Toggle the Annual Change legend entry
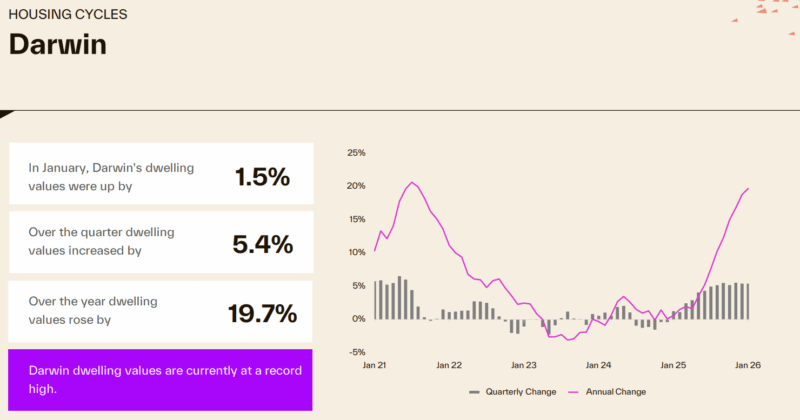The width and height of the screenshot is (800, 420). 613,392
